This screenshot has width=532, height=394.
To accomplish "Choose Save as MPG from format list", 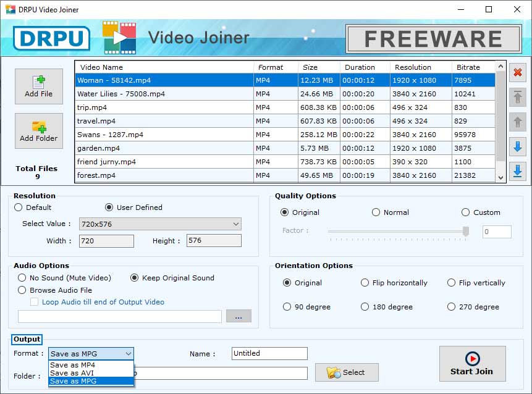I will [x=91, y=381].
